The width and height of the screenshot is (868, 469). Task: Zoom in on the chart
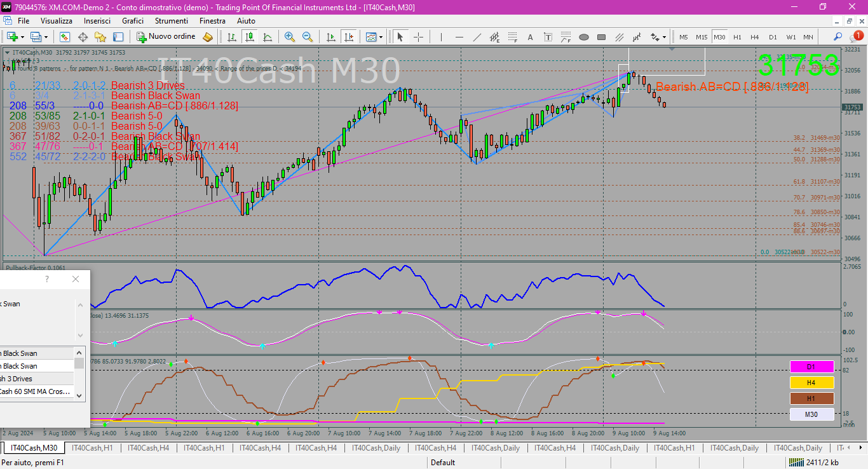pyautogui.click(x=290, y=37)
